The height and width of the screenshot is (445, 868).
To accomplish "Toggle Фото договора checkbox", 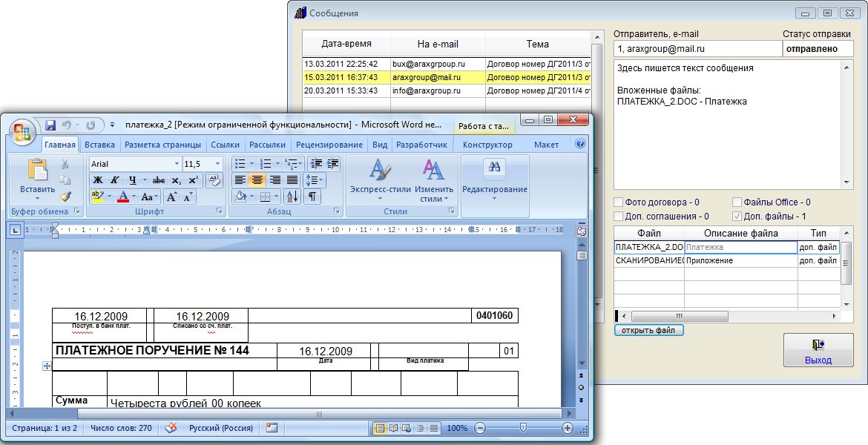I will pyautogui.click(x=618, y=202).
